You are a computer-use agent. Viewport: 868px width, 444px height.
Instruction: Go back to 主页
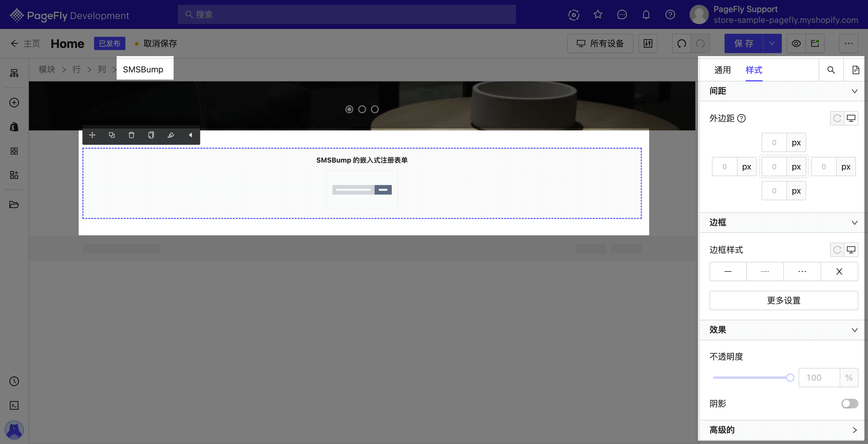pos(25,43)
